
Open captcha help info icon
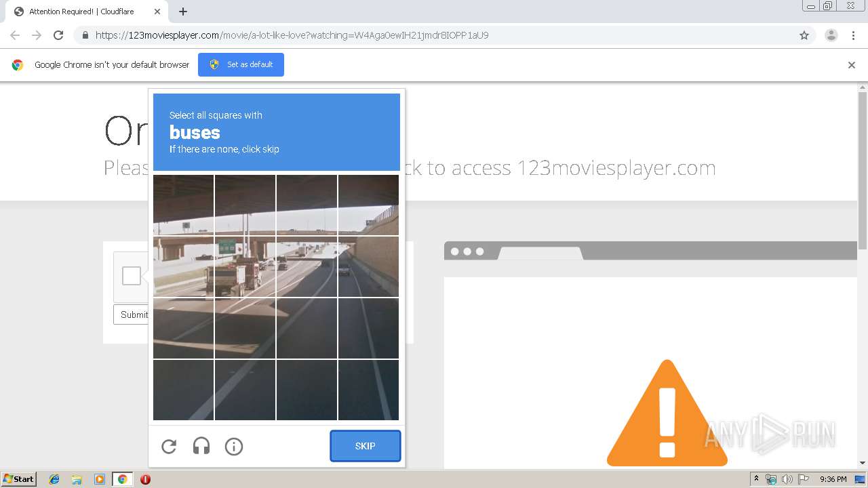coord(234,446)
